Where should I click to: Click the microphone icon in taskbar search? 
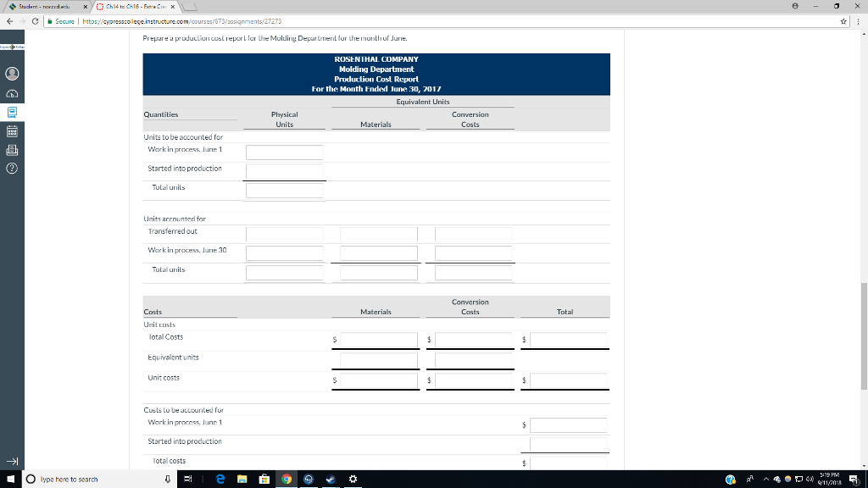tap(167, 480)
